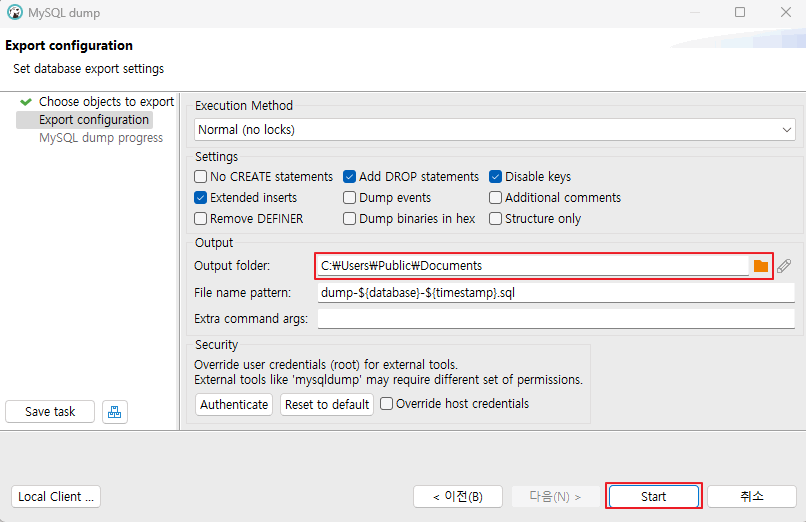Toggle Disable keys checkbox

496,177
